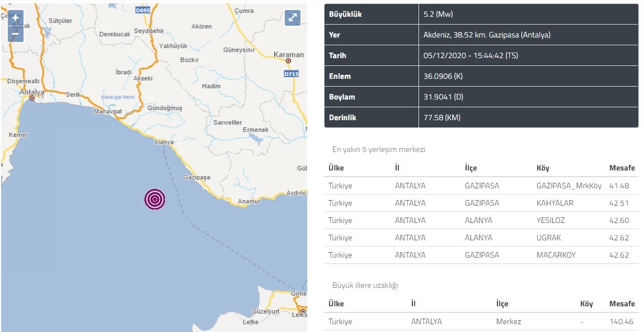The width and height of the screenshot is (644, 332).
Task: Expand the map to fullscreen
Action: coord(293,18)
